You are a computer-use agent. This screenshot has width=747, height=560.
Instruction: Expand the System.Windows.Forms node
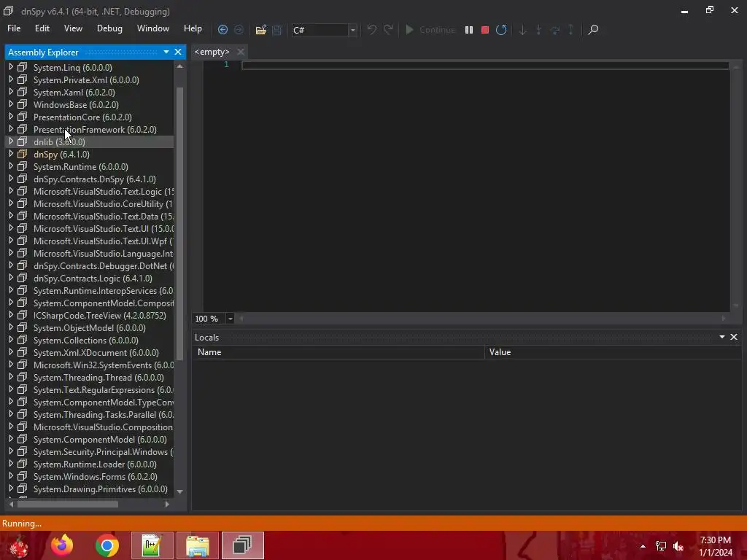pos(10,476)
